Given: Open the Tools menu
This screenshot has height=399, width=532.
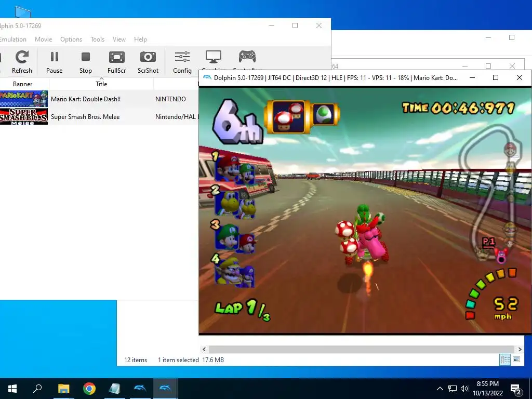Looking at the screenshot, I should coord(97,39).
